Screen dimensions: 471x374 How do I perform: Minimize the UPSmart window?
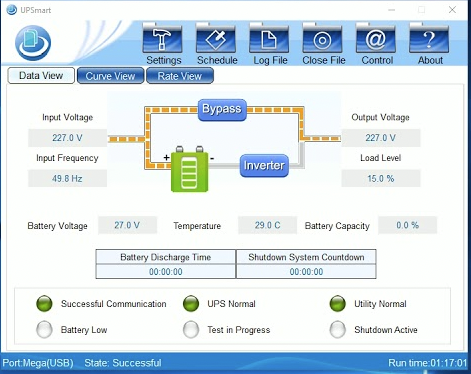click(392, 10)
